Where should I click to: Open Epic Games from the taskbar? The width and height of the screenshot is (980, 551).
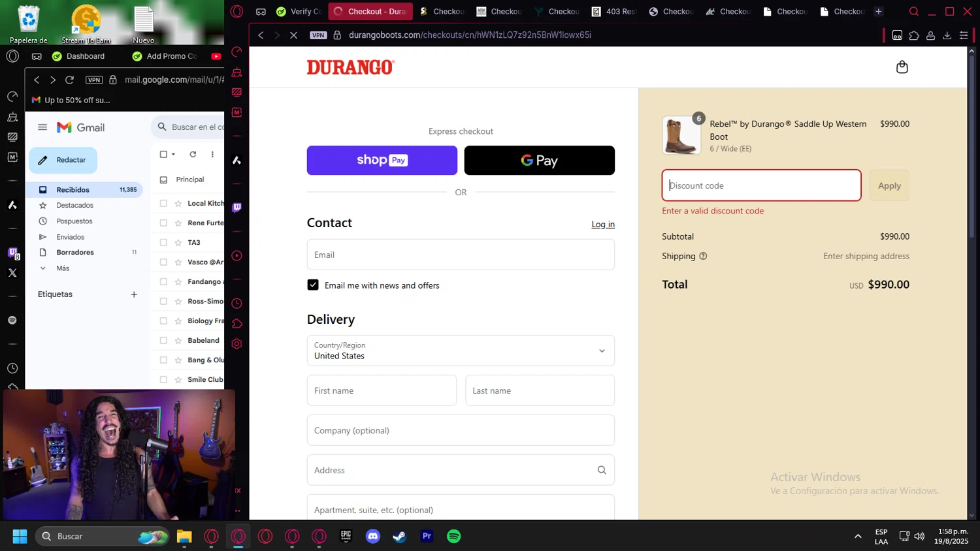click(x=346, y=536)
